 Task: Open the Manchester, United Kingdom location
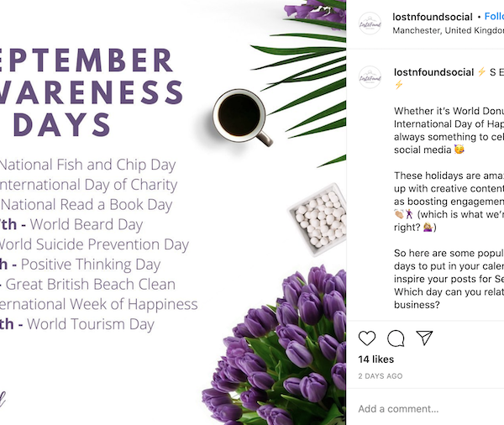(x=448, y=30)
